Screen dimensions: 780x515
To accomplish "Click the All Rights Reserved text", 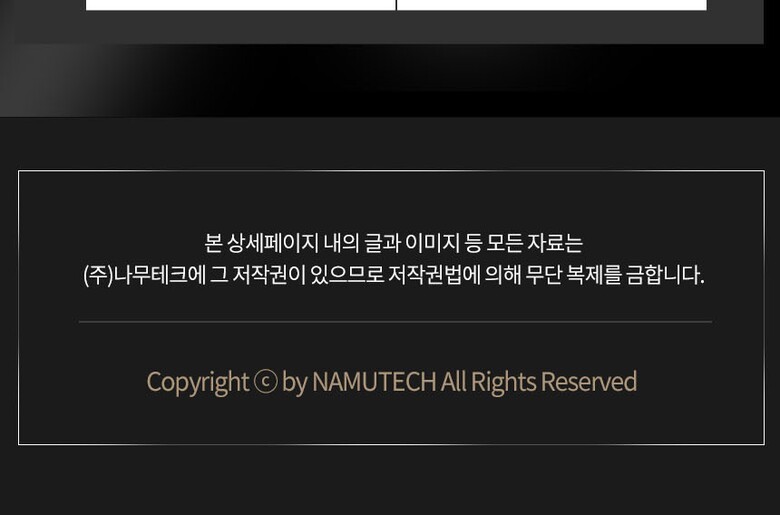I will [x=539, y=382].
